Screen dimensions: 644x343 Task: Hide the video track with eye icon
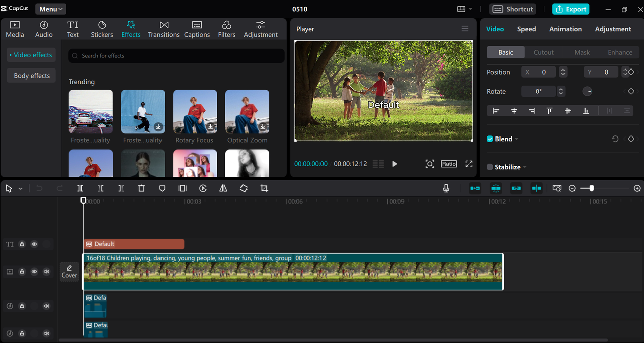tap(34, 272)
